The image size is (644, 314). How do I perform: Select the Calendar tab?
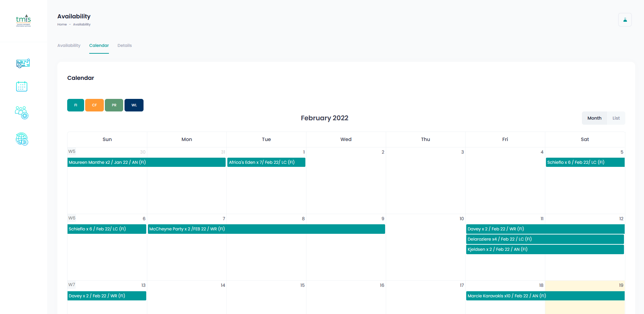[x=99, y=46]
